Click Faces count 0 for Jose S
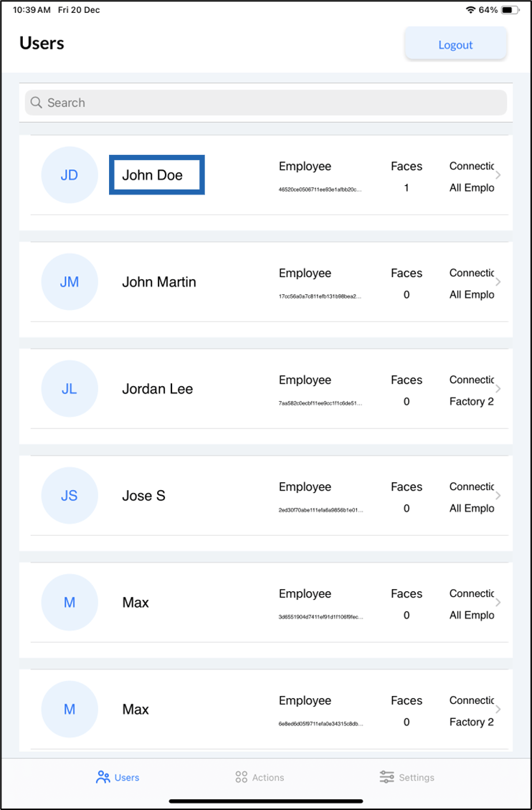This screenshot has width=532, height=810. [x=407, y=509]
